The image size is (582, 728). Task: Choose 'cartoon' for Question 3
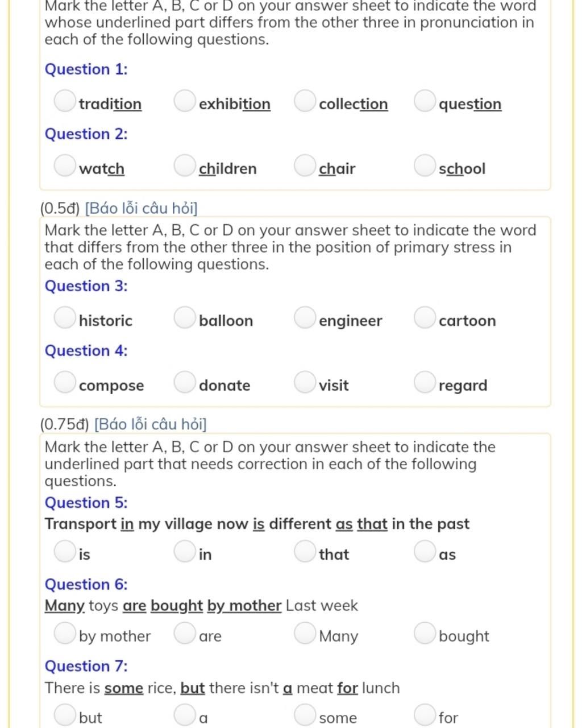425,318
